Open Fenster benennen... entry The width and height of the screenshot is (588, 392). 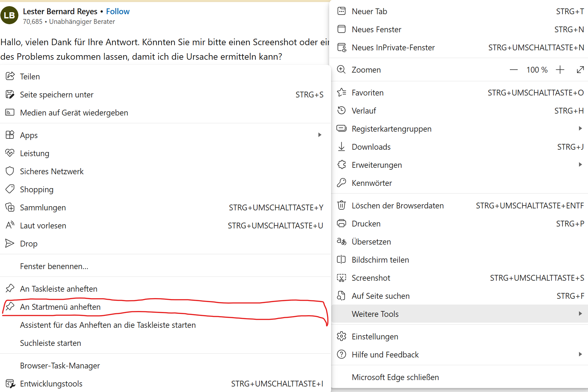click(165, 266)
